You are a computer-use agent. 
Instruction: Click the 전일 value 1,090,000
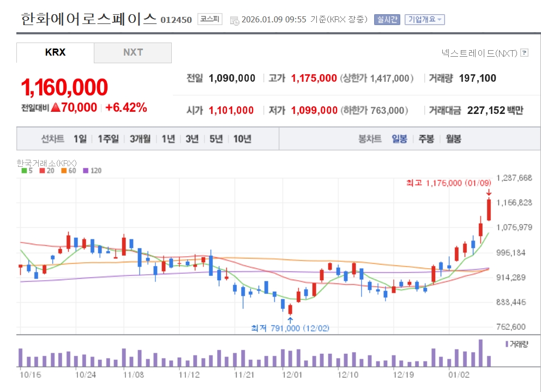[x=232, y=79]
